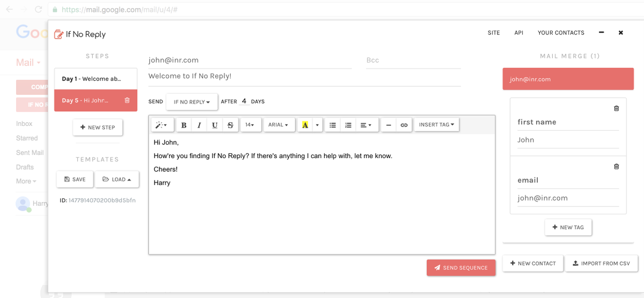Select the Day 5 Hi John step
Screen dimensions: 644x298
click(96, 100)
